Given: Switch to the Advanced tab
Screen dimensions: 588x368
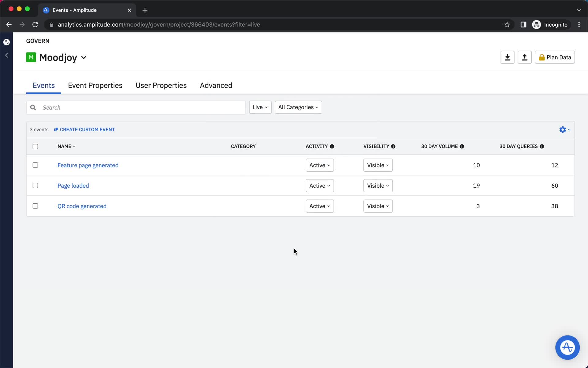Looking at the screenshot, I should click(x=216, y=85).
